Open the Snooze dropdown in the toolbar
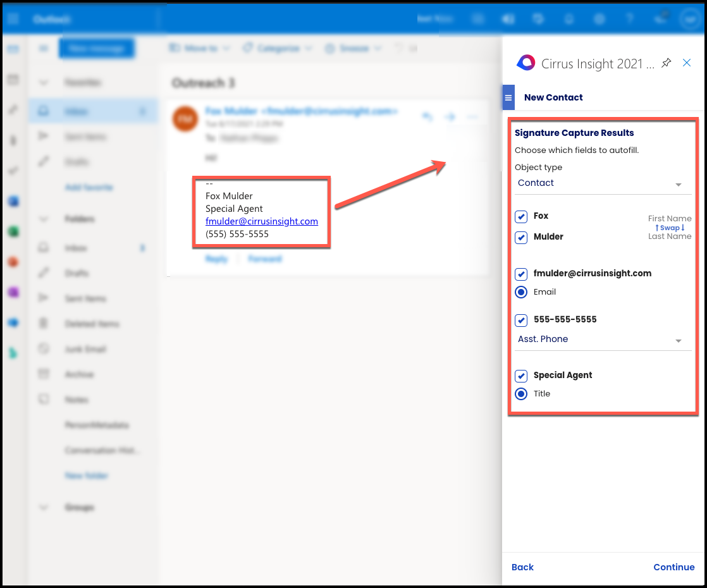Viewport: 707px width, 588px height. tap(353, 48)
